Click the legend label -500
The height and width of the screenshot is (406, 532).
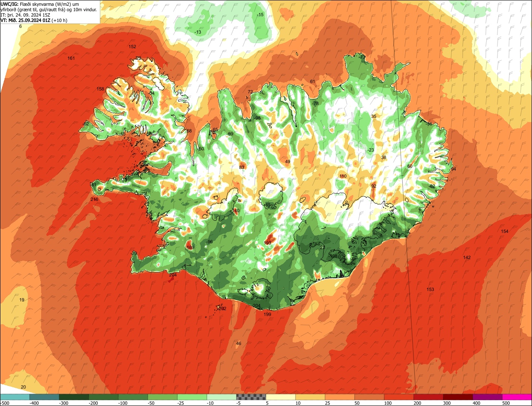[x=5, y=403]
